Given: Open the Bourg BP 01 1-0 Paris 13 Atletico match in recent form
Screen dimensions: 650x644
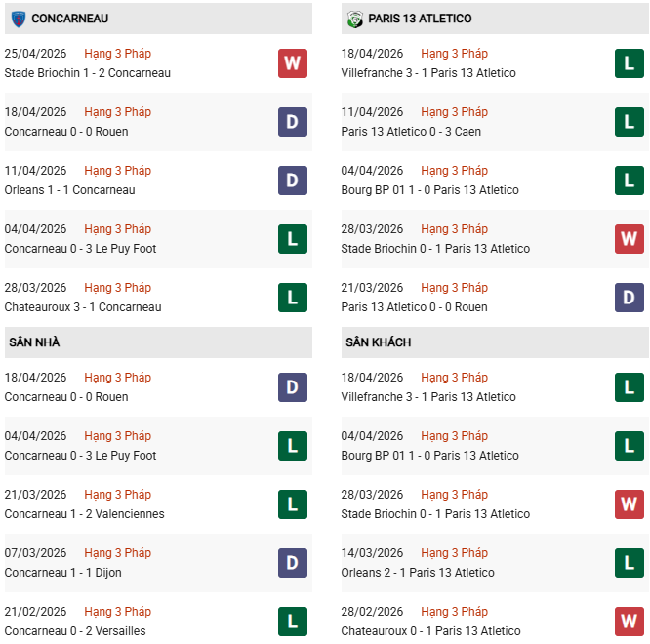Looking at the screenshot, I should click(x=430, y=190).
